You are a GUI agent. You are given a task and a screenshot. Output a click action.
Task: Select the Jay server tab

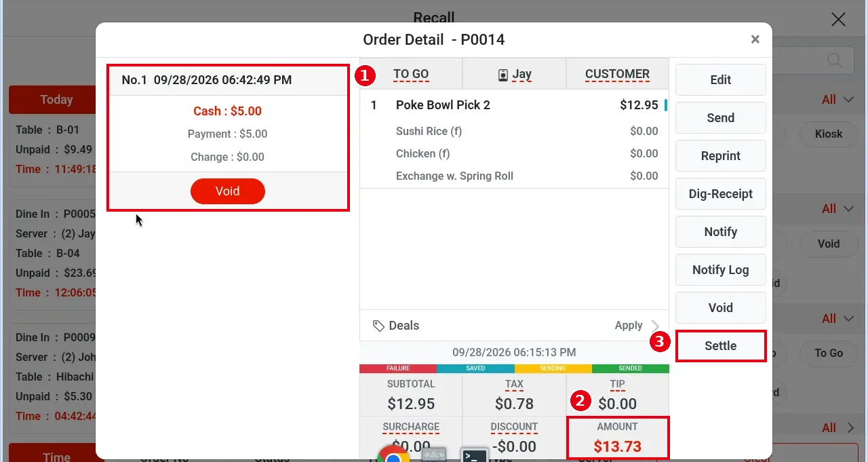point(514,74)
